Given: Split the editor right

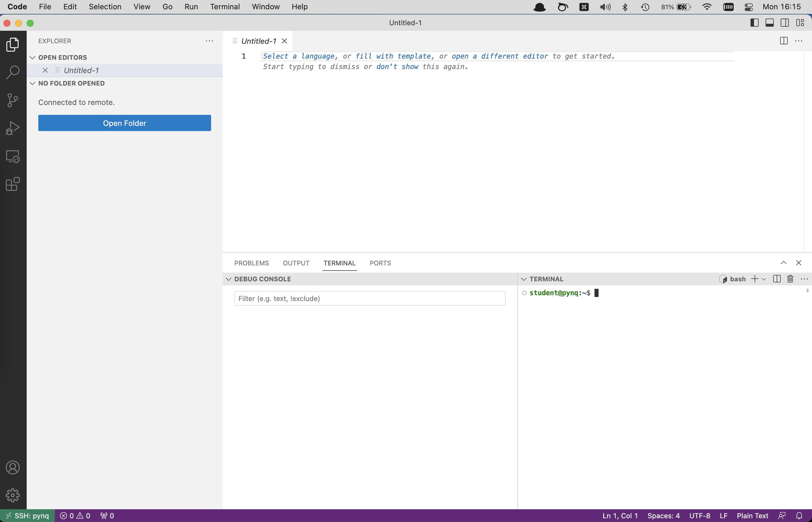Looking at the screenshot, I should [784, 41].
